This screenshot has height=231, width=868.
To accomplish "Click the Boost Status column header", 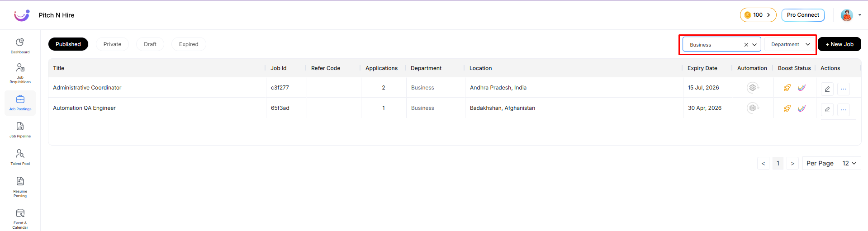I will [x=794, y=68].
